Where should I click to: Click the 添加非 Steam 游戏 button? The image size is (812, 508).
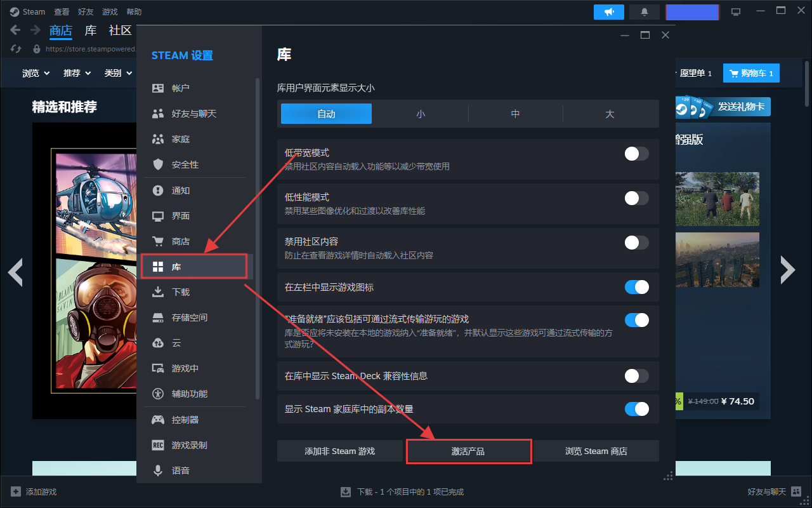[x=340, y=451]
